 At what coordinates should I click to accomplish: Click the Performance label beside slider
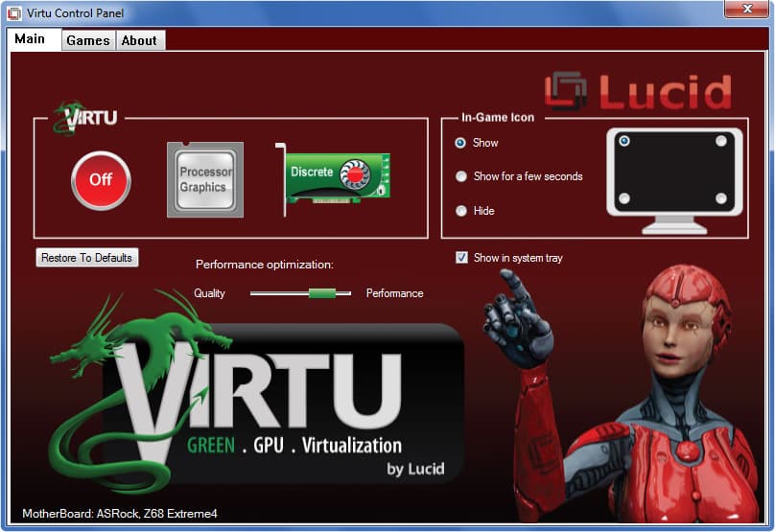coord(394,293)
